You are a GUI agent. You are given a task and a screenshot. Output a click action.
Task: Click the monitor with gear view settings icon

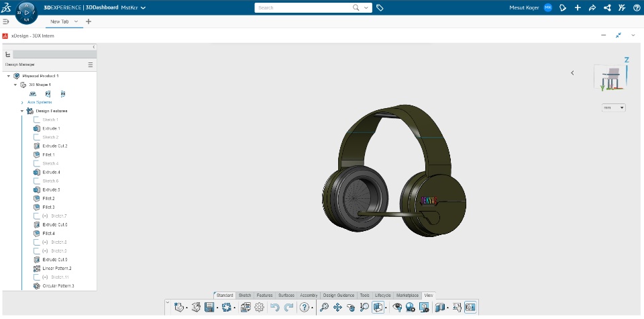[424, 307]
